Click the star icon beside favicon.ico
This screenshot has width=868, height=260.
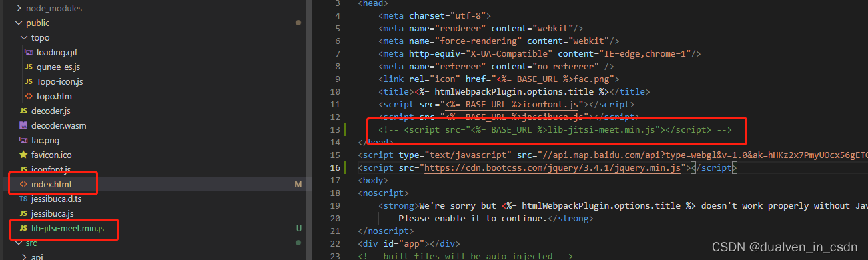[x=23, y=155]
